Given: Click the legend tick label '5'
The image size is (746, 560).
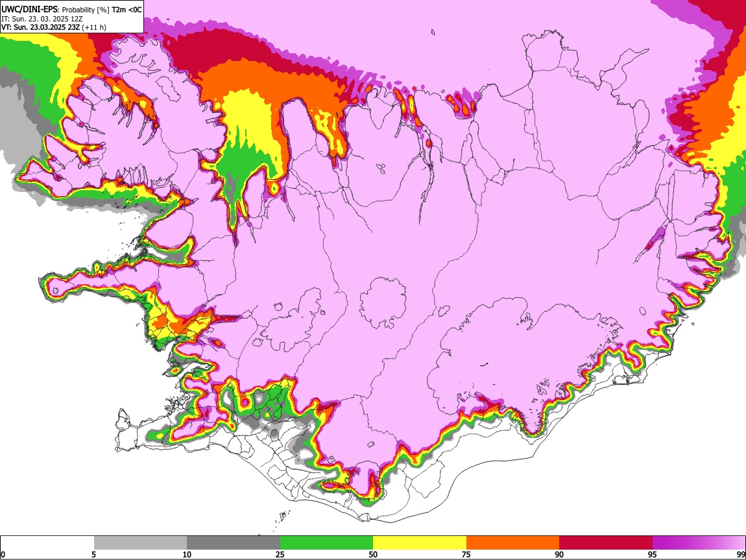Looking at the screenshot, I should tap(93, 555).
